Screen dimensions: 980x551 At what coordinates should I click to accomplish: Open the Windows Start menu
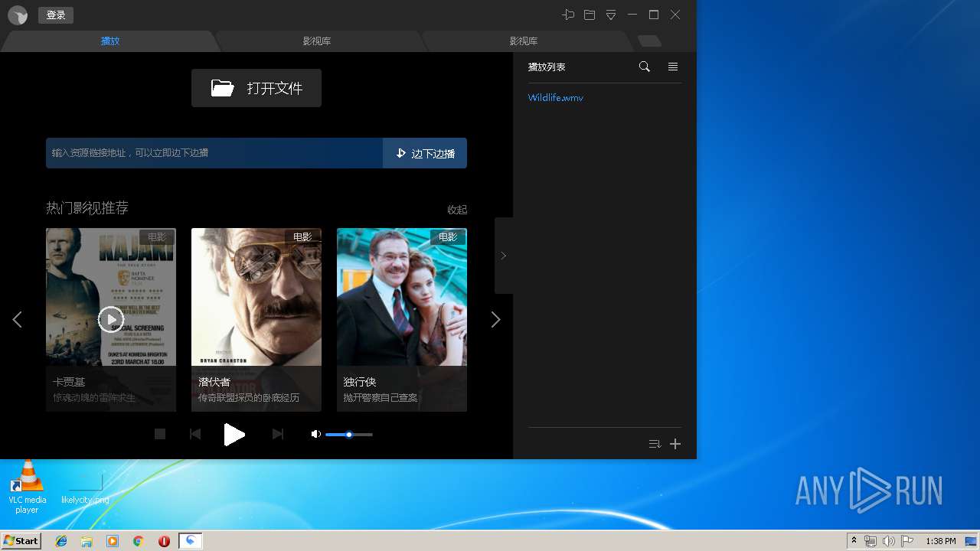pyautogui.click(x=21, y=541)
